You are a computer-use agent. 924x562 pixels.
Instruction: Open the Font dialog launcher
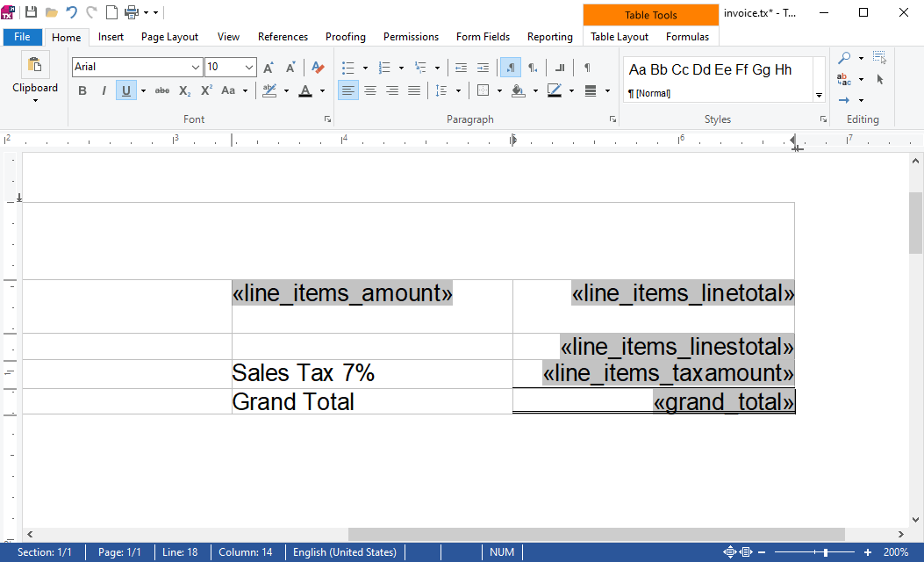(x=327, y=119)
